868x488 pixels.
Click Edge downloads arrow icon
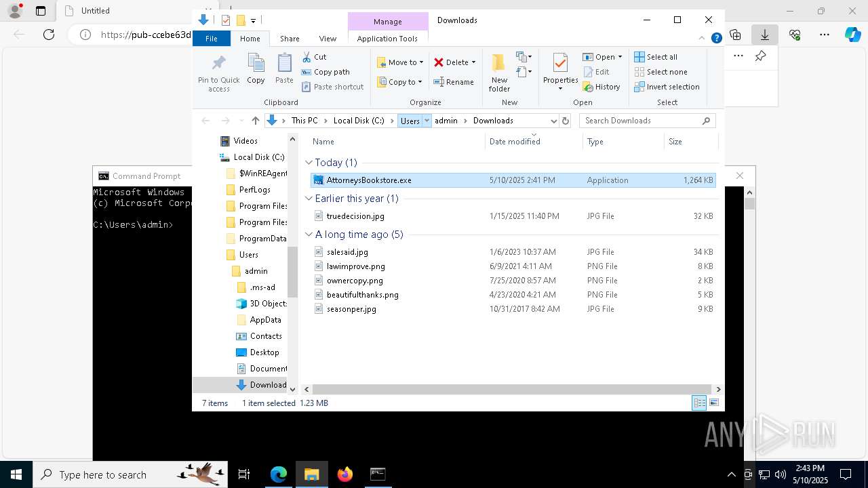[x=765, y=35]
